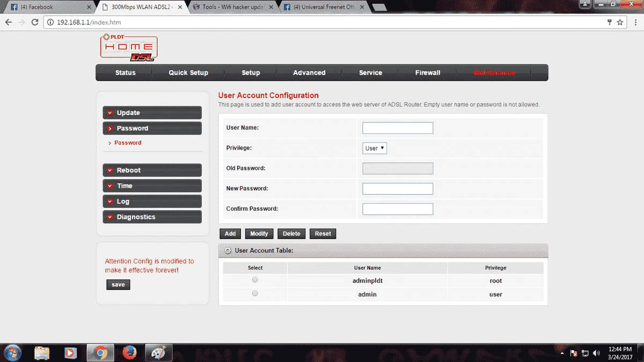Click the Modify button

tap(259, 234)
